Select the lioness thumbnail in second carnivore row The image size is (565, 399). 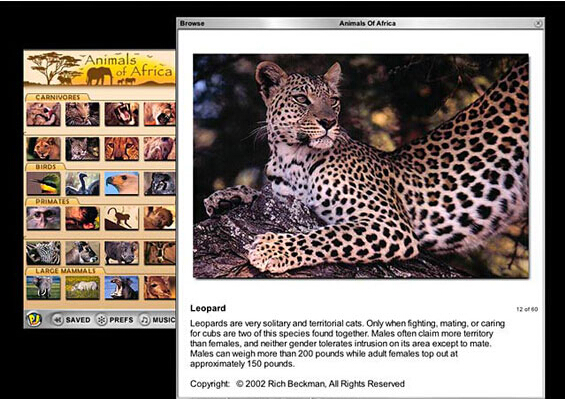pos(43,148)
